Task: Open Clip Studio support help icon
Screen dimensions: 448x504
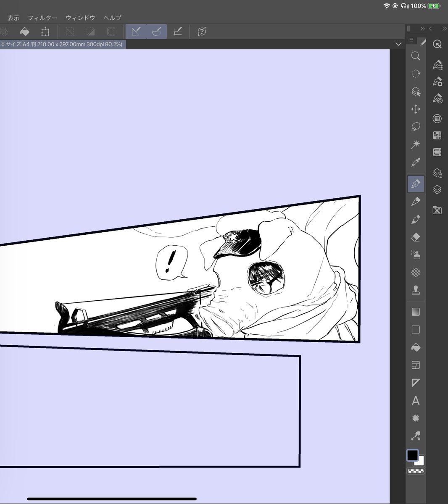Action: pos(202,31)
